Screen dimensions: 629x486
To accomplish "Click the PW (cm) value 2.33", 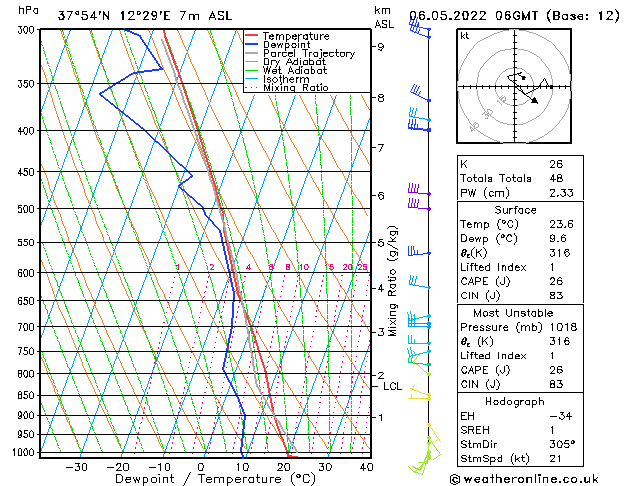I will tap(561, 193).
